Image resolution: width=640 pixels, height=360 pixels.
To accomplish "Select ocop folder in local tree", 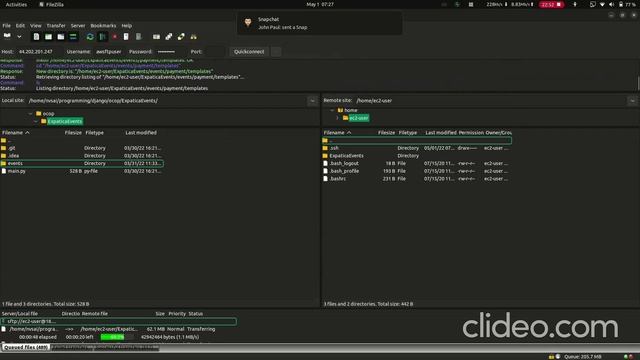I will tap(48, 113).
